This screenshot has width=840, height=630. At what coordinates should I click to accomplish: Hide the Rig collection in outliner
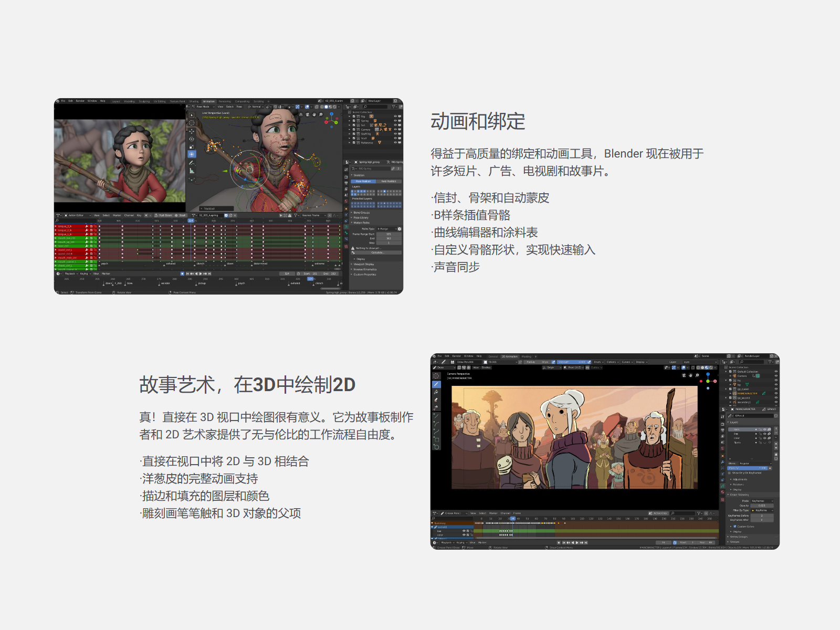tap(395, 117)
